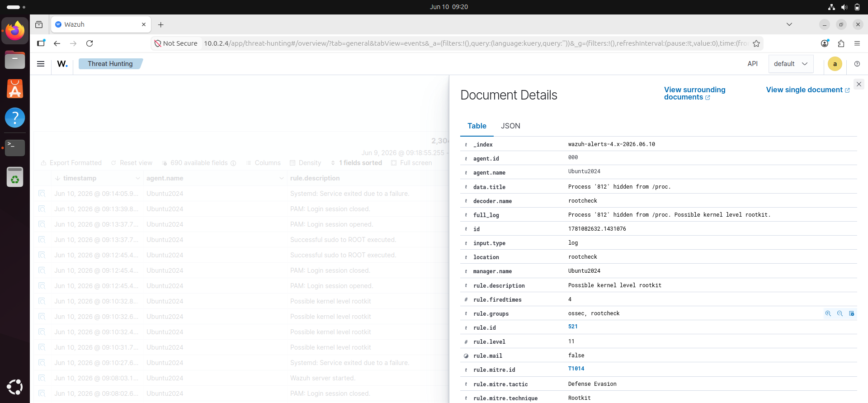
Task: Open Firefox application menu
Action: (857, 43)
